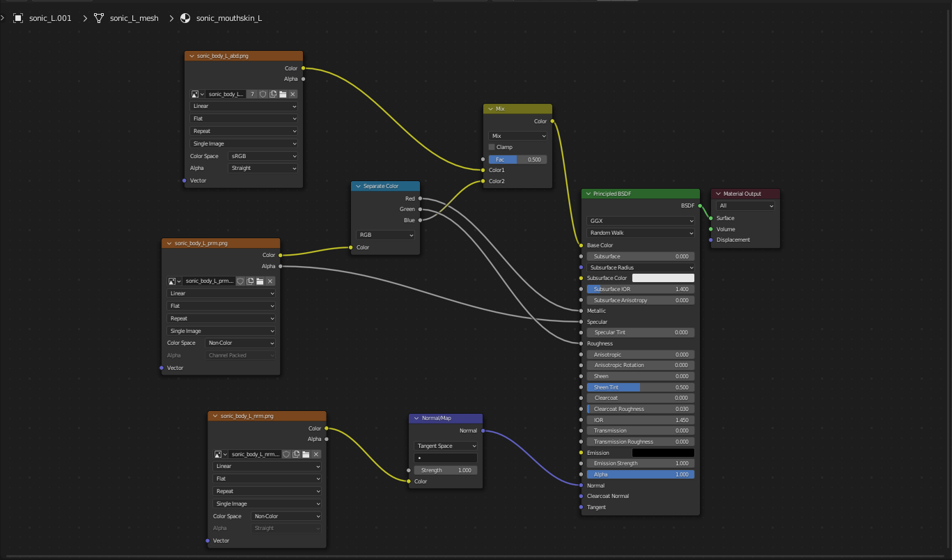Collapse the sonic_body_L_abd.png node

192,56
